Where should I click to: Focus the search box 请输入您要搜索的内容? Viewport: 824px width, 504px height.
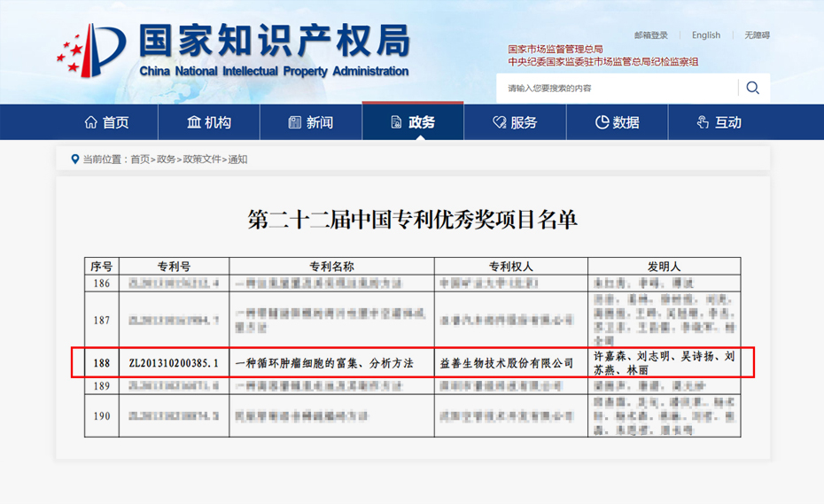(x=618, y=88)
